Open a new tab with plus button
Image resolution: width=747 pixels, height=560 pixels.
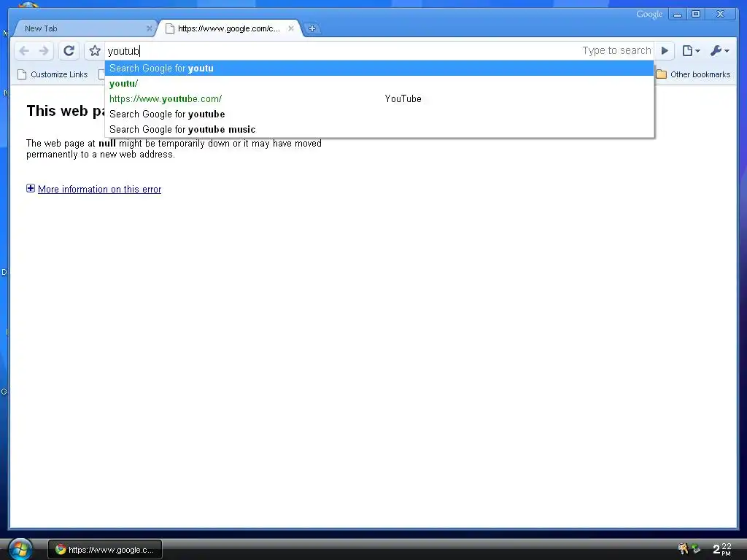click(312, 28)
